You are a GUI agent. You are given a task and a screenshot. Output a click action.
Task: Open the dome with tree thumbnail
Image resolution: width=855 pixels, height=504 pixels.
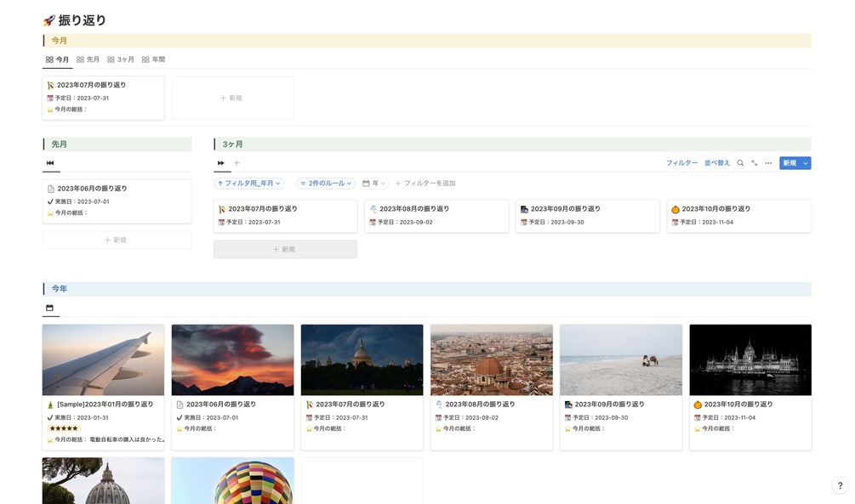coord(103,480)
